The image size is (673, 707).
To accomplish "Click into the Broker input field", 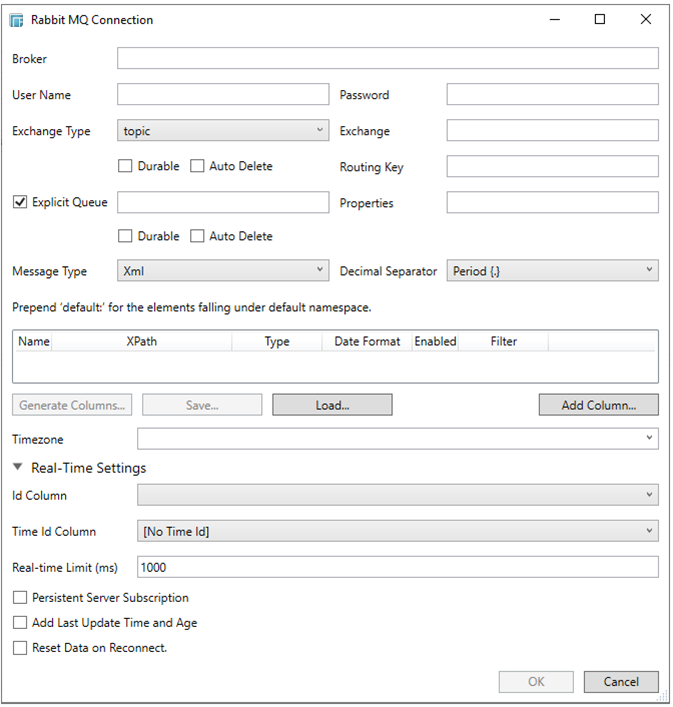I will pos(388,58).
